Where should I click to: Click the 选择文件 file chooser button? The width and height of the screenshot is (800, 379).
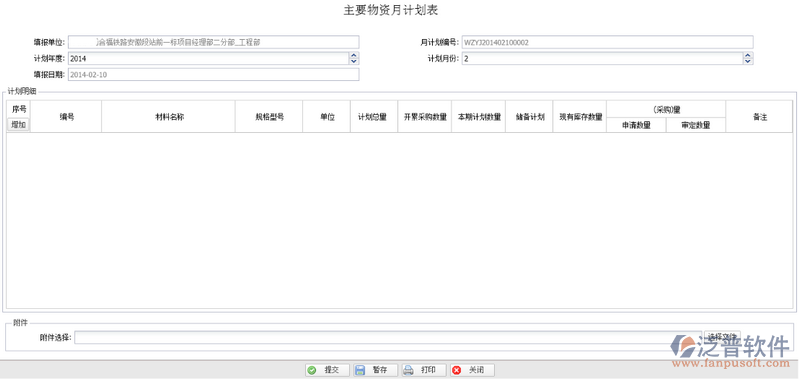(x=722, y=337)
